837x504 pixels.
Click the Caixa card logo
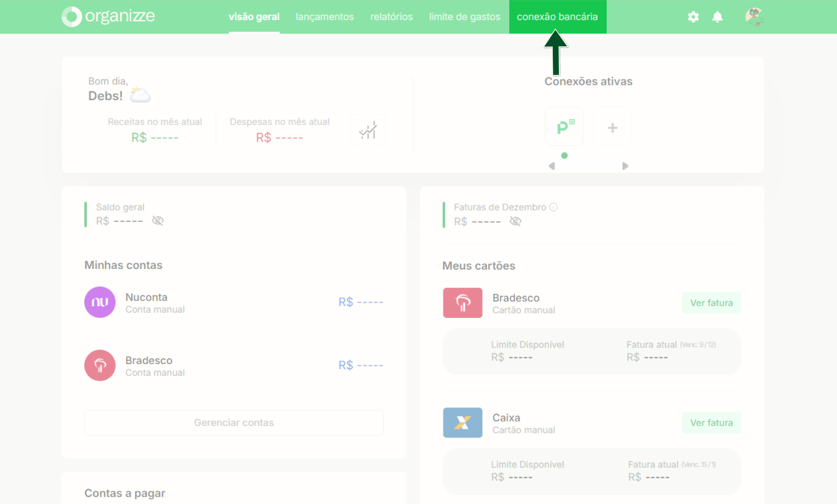click(463, 422)
